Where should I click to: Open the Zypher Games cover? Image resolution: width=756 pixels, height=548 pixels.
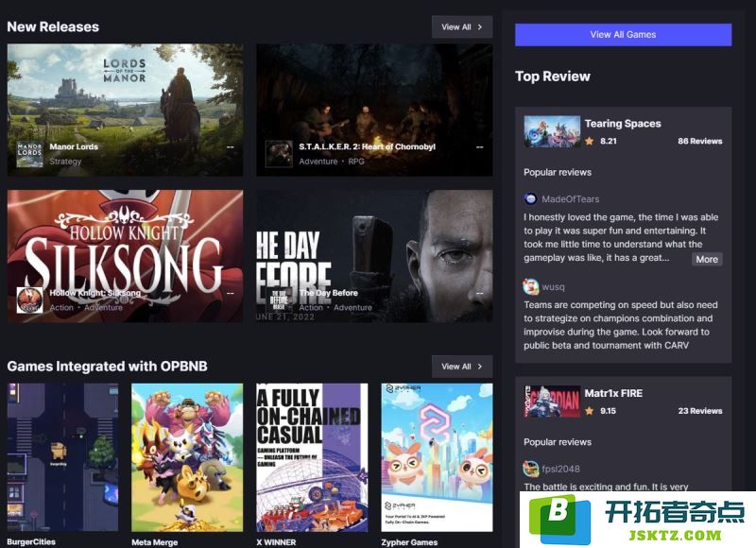(x=437, y=457)
